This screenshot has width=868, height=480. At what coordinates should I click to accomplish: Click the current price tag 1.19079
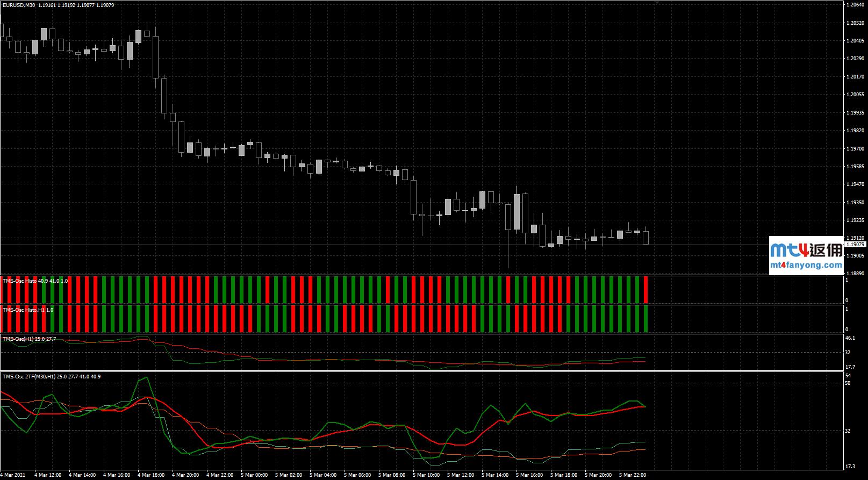click(855, 245)
